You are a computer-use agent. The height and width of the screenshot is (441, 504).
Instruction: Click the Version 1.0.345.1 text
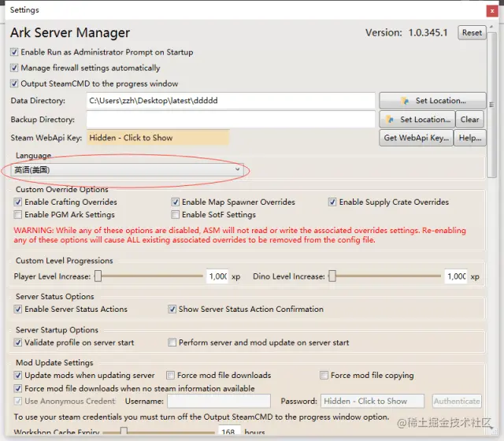(x=406, y=32)
